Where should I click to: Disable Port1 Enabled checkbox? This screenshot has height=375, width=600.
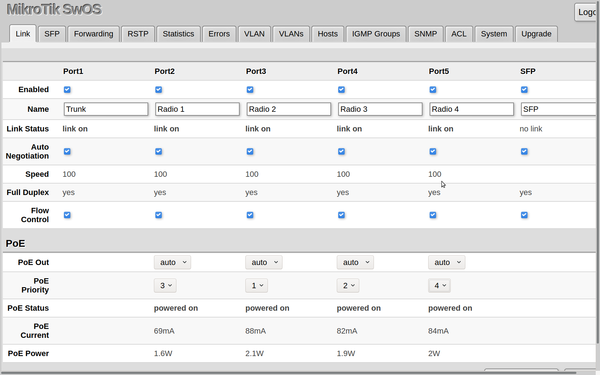67,90
